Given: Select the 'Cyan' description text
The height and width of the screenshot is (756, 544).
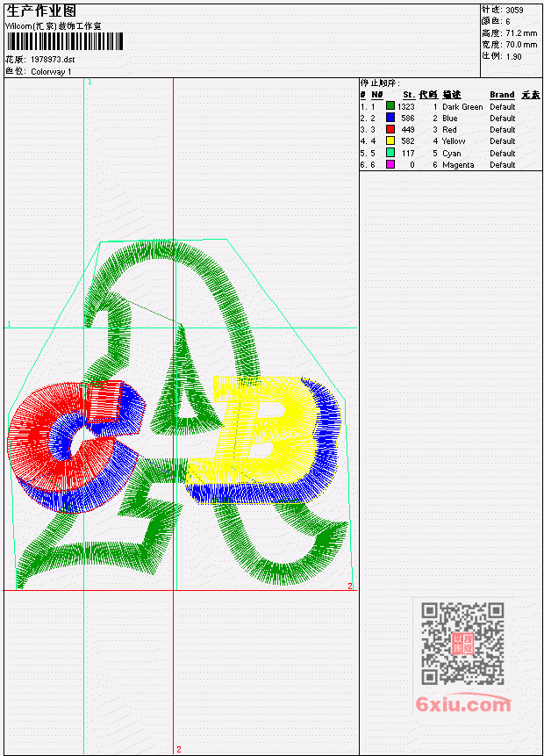Looking at the screenshot, I should click(452, 154).
